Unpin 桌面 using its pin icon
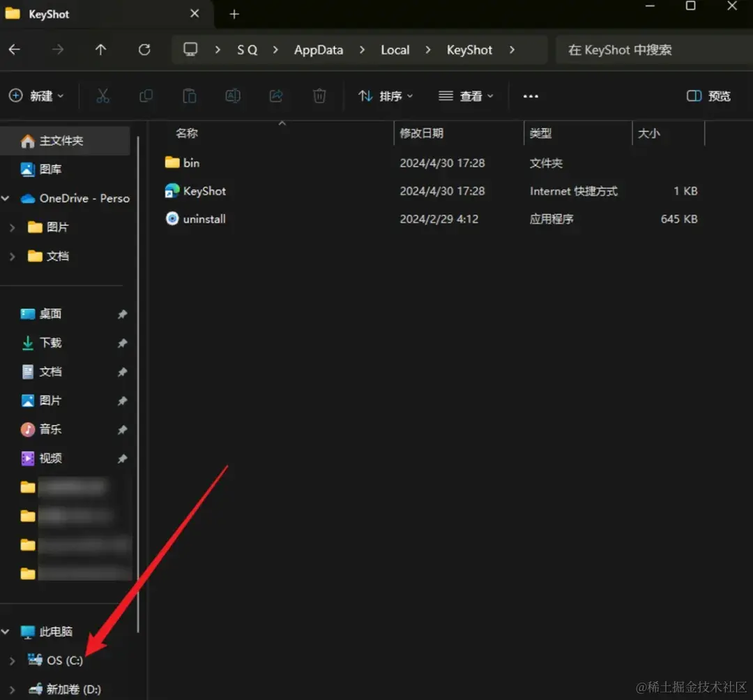Screen dimensions: 753x700 pos(123,314)
